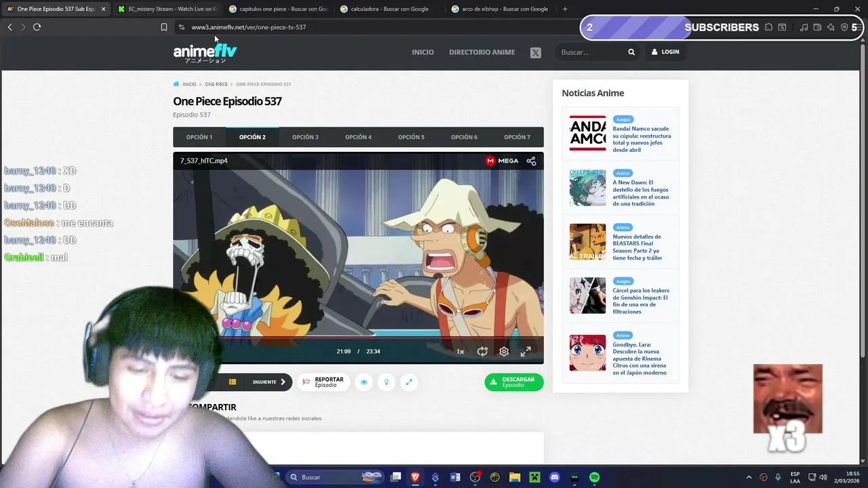Open Discord from the taskbar
868x488 pixels.
tap(555, 477)
